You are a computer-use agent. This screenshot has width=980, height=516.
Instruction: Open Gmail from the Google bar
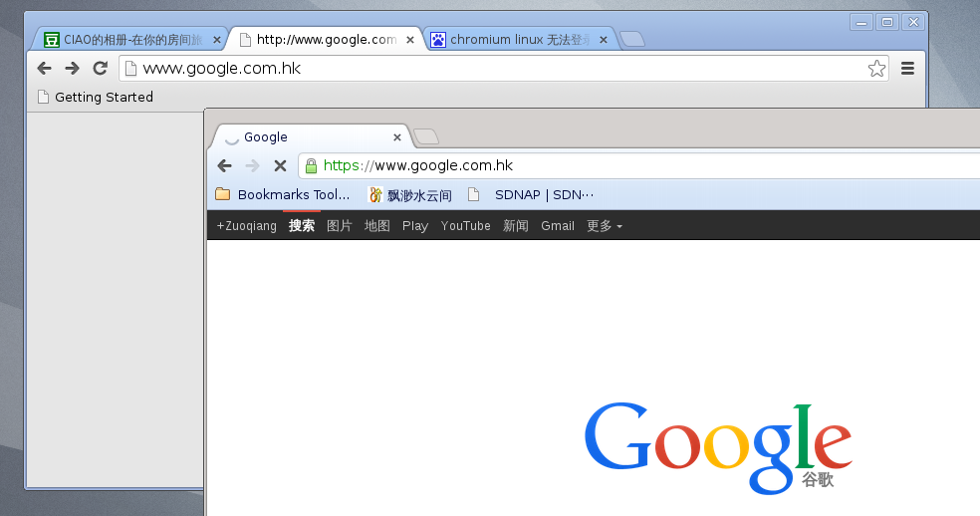pos(558,226)
